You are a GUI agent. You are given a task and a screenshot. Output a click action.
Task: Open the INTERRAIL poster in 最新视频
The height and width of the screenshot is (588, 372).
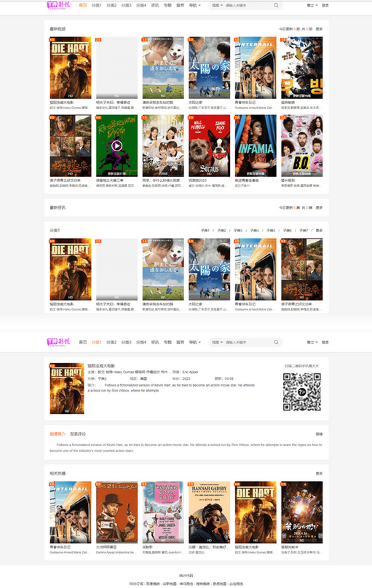coord(256,68)
